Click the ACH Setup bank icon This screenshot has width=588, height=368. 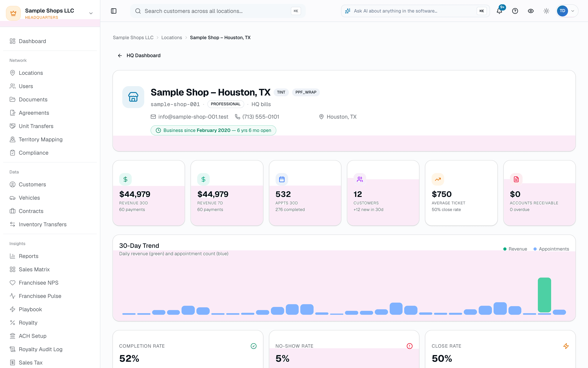point(12,336)
